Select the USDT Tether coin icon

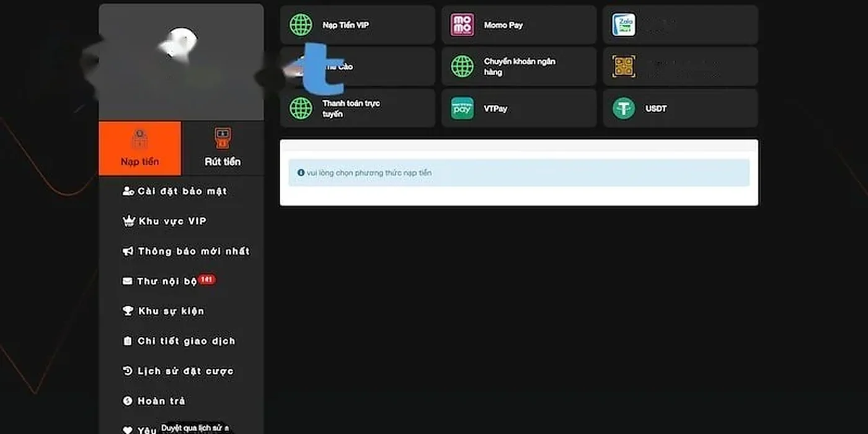click(x=624, y=108)
